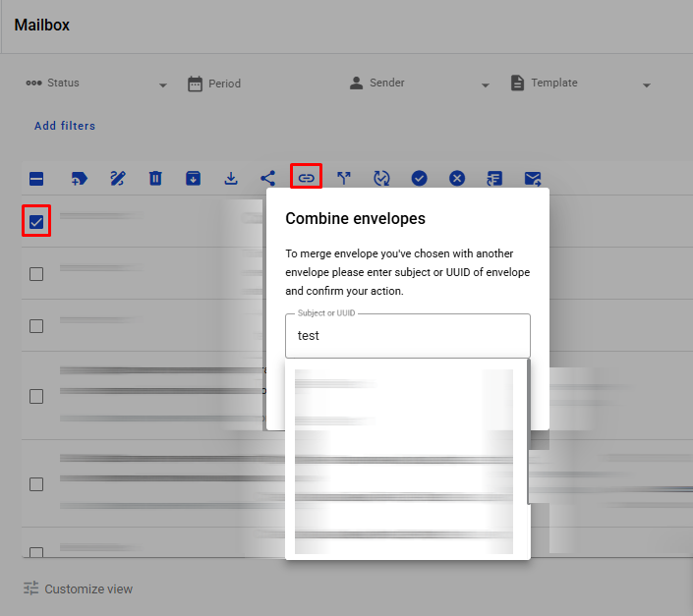Screen dimensions: 693x616
Task: Click the share icon in toolbar
Action: tap(267, 179)
